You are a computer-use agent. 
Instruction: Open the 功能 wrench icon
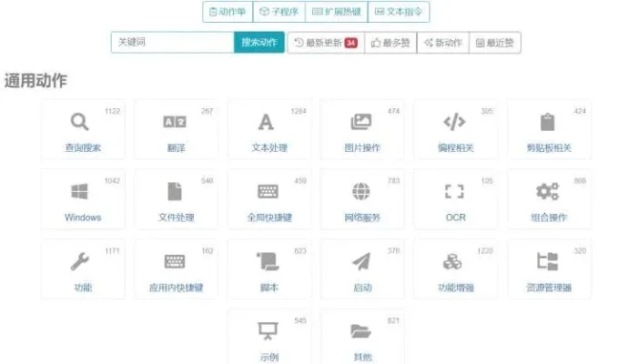(x=79, y=261)
